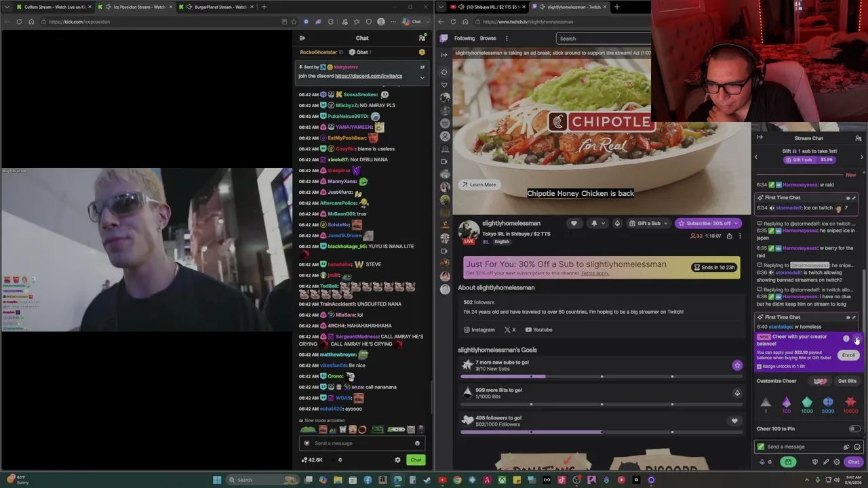Open the green channel points button
Screen dimensions: 868x488
(788, 462)
